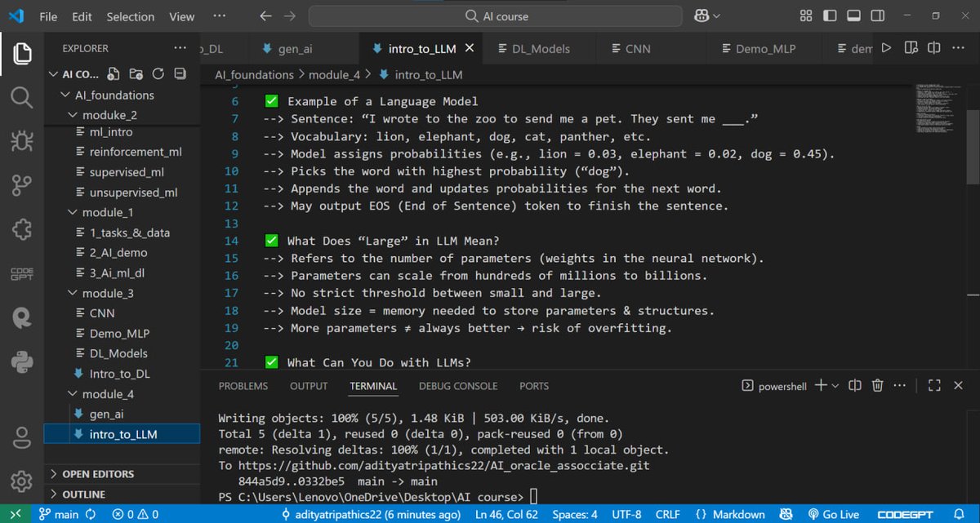Toggle the secondary side bar
Viewport: 980px width, 523px height.
tap(877, 16)
